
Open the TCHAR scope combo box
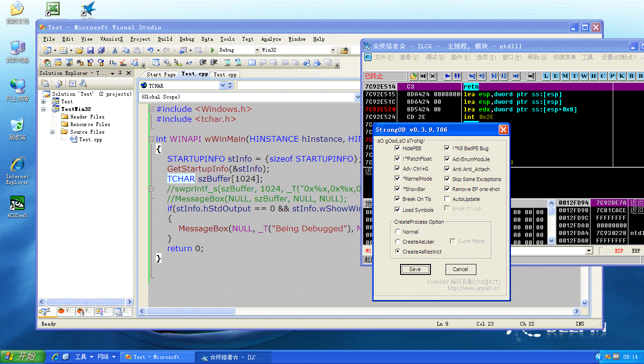point(223,86)
